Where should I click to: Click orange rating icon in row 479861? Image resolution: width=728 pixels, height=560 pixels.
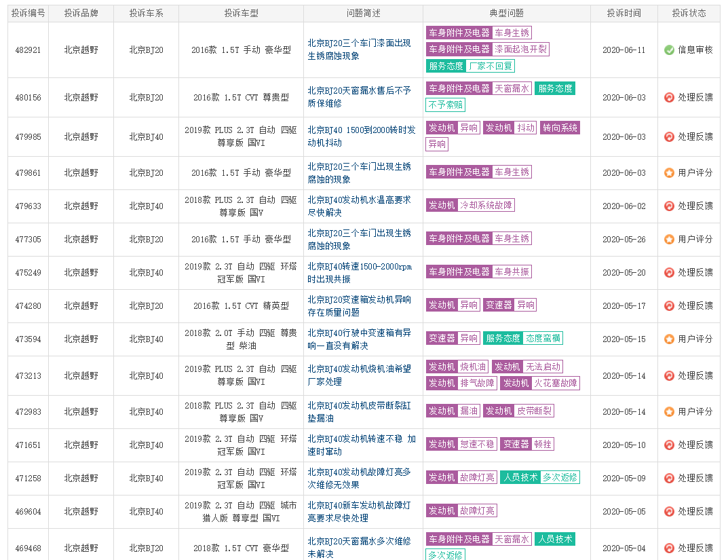tap(669, 172)
